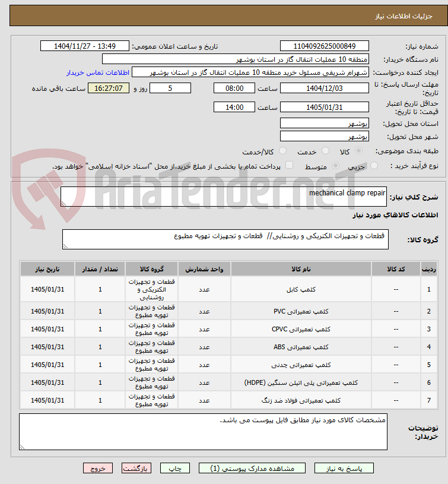Click the تاریخ نیاز column header
The height and width of the screenshot is (484, 448).
(x=47, y=269)
